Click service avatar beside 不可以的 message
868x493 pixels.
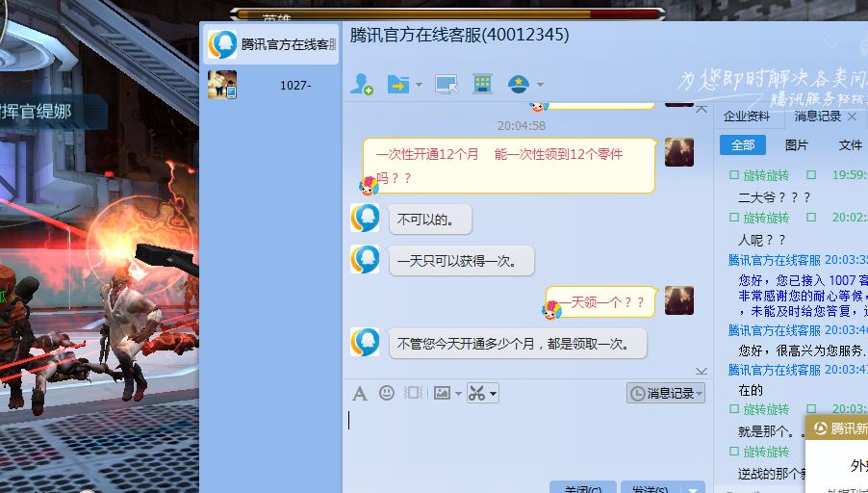click(365, 218)
